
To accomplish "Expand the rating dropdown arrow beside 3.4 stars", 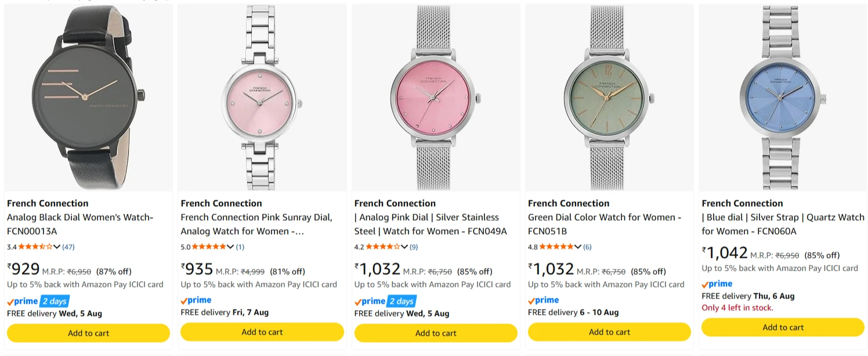I will pos(57,247).
